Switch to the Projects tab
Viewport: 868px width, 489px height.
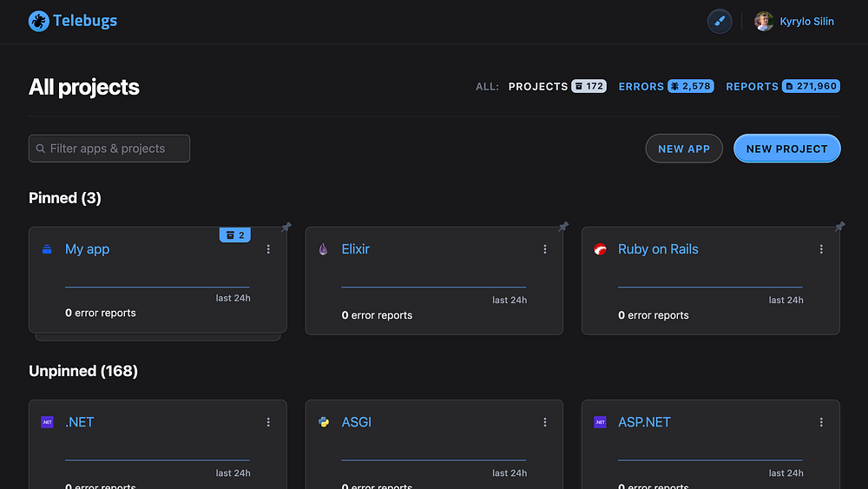(538, 86)
